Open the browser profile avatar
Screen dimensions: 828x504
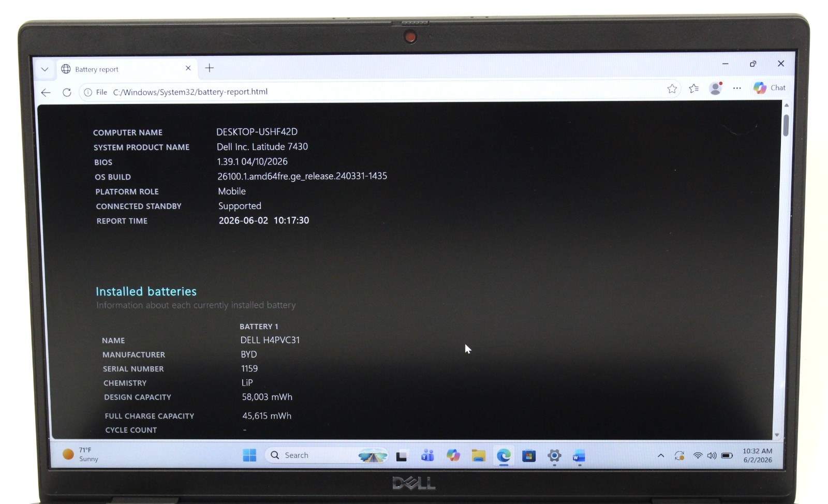(716, 88)
